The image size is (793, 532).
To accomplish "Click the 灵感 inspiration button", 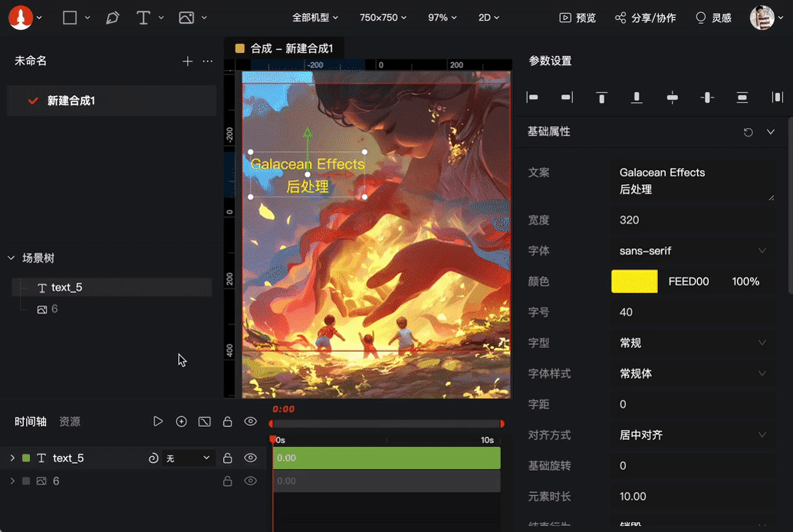I will [713, 18].
